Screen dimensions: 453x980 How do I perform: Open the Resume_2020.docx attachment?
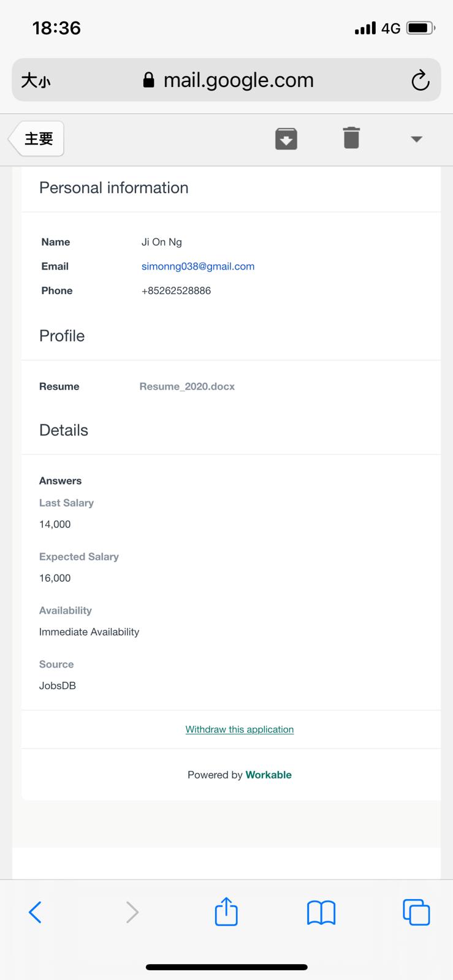pyautogui.click(x=187, y=386)
